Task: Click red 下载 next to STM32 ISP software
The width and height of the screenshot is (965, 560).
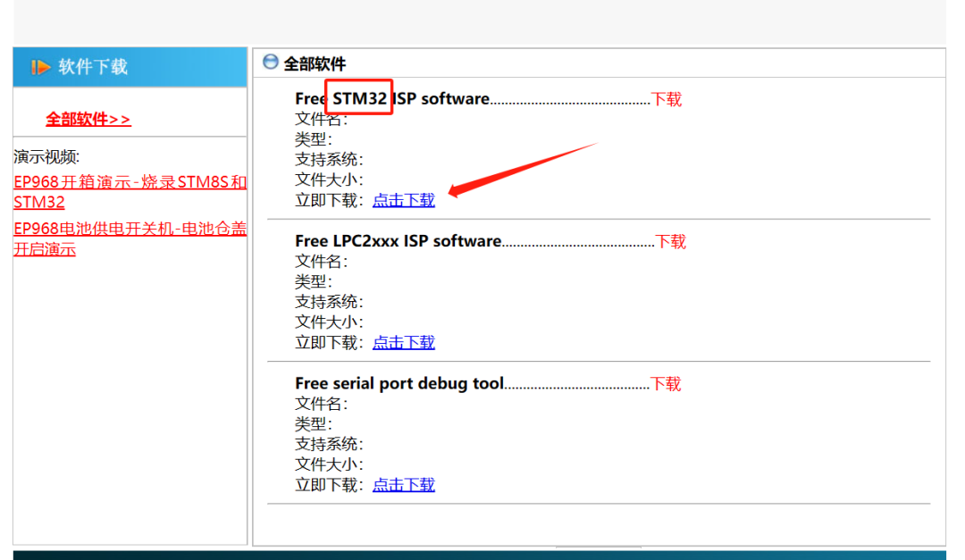Action: (666, 99)
